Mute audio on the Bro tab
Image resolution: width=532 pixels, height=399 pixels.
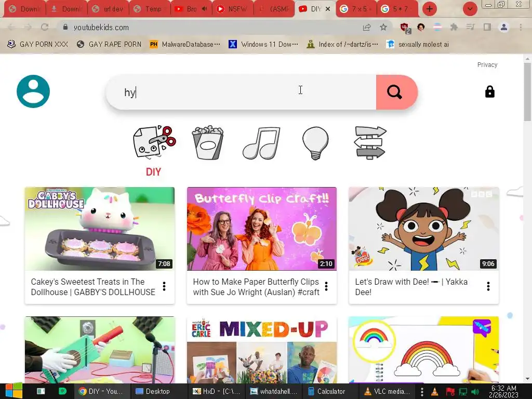tap(204, 9)
